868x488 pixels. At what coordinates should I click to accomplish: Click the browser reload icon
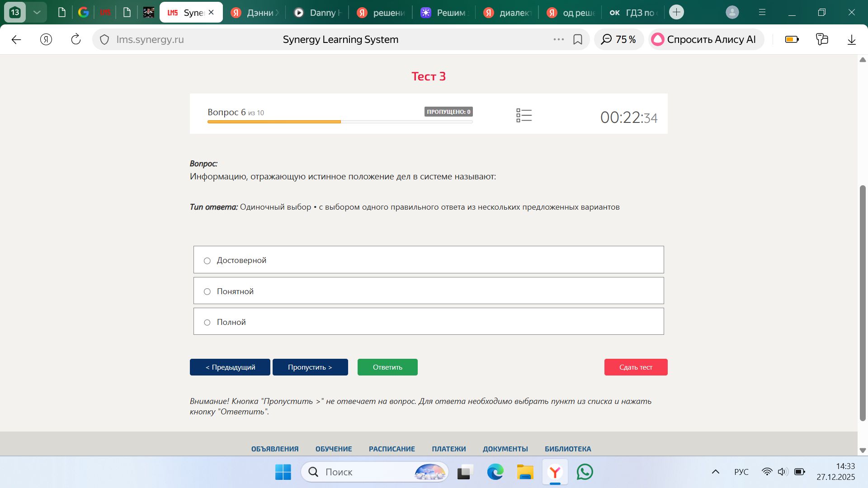click(x=76, y=39)
